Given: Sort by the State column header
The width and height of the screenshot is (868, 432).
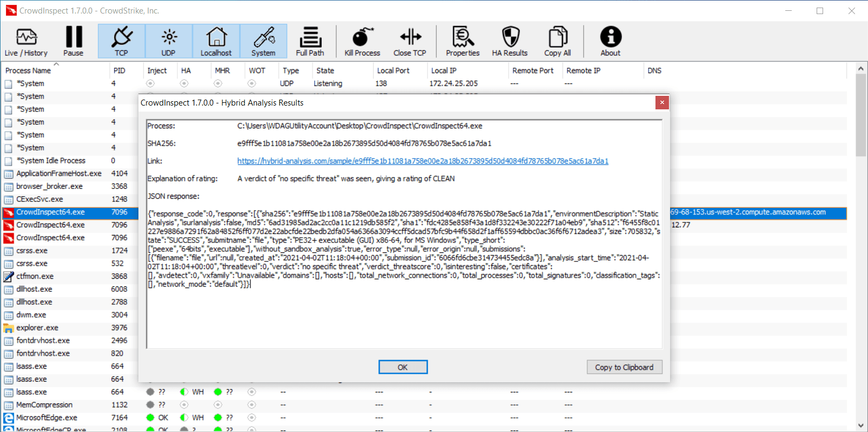Looking at the screenshot, I should (x=342, y=70).
